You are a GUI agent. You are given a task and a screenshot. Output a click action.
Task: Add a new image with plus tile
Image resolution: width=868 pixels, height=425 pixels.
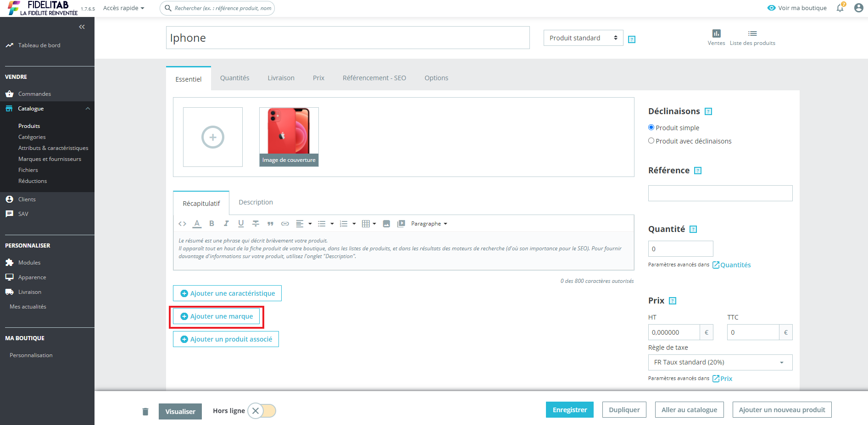coord(213,137)
